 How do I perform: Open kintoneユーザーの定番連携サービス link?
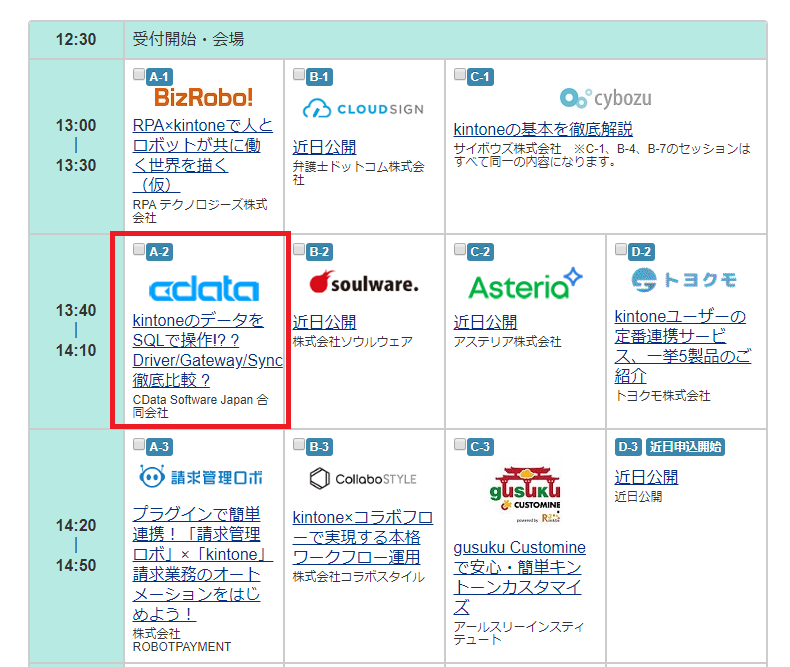683,346
